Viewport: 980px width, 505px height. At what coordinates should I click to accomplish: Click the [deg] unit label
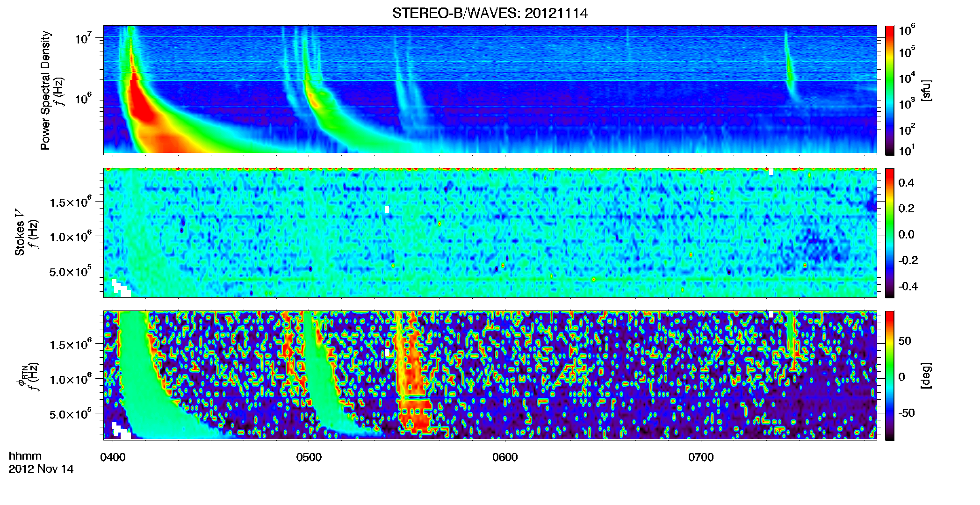pos(926,375)
